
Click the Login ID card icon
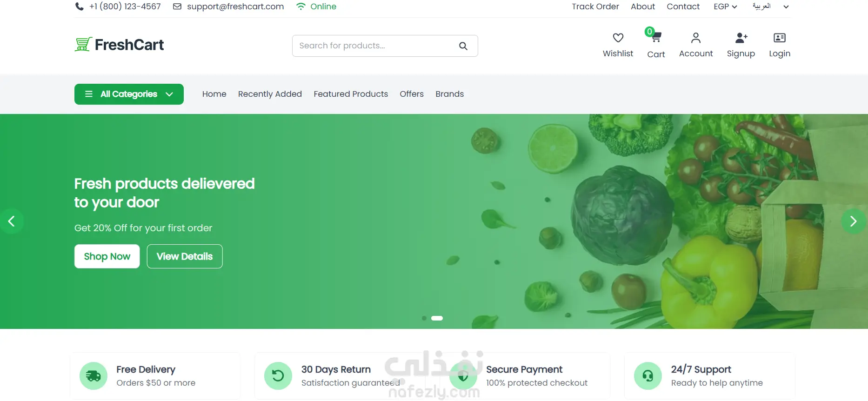pos(780,38)
